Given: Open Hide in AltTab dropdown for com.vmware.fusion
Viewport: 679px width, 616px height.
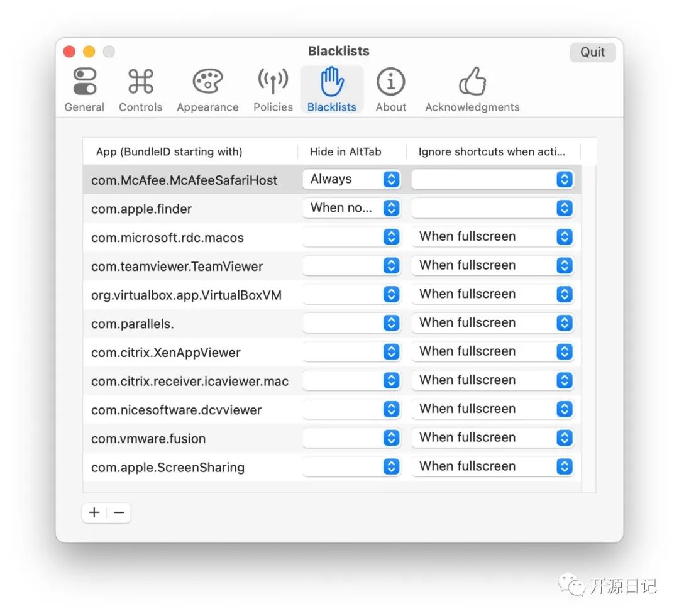Looking at the screenshot, I should [x=351, y=437].
